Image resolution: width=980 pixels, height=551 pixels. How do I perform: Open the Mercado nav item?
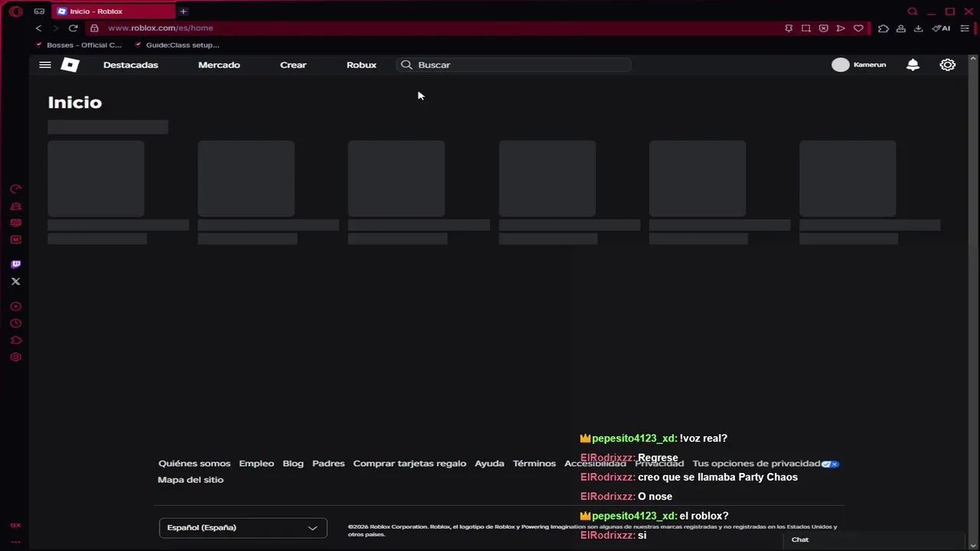click(x=219, y=65)
